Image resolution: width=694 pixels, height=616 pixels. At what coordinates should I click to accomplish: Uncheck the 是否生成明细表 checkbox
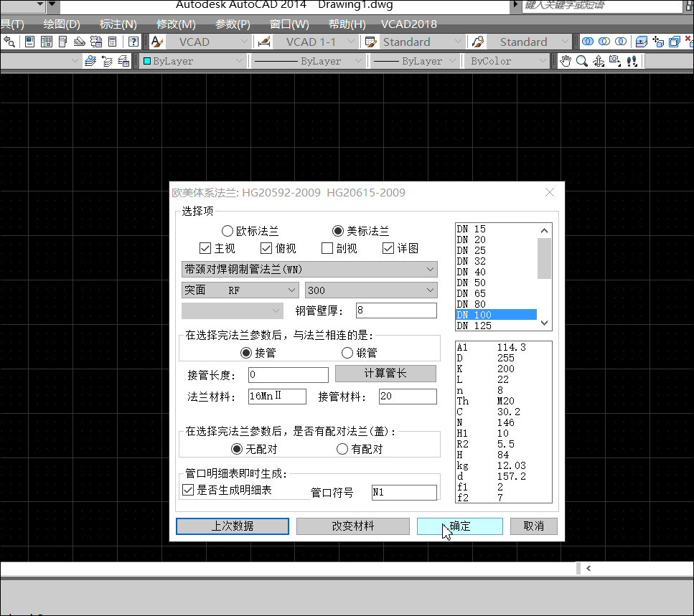pos(189,491)
